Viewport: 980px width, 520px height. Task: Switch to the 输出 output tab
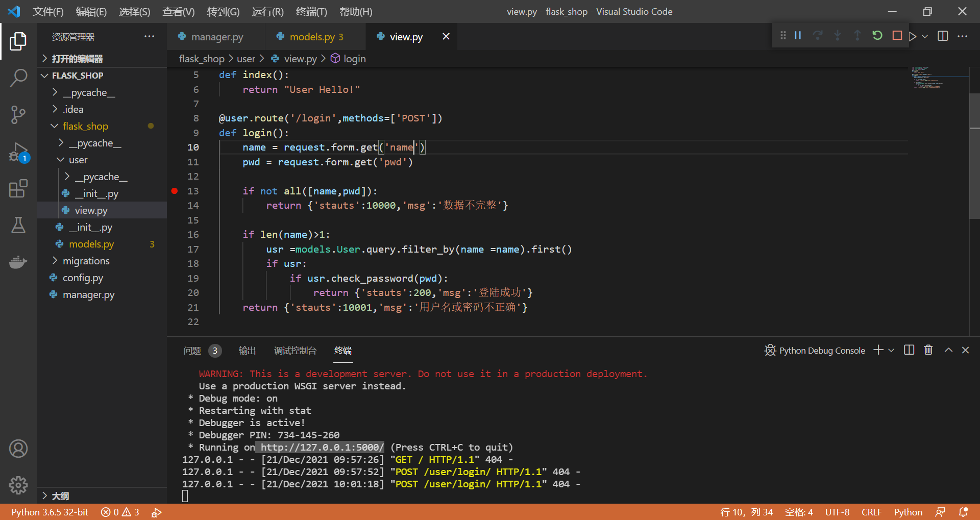247,351
